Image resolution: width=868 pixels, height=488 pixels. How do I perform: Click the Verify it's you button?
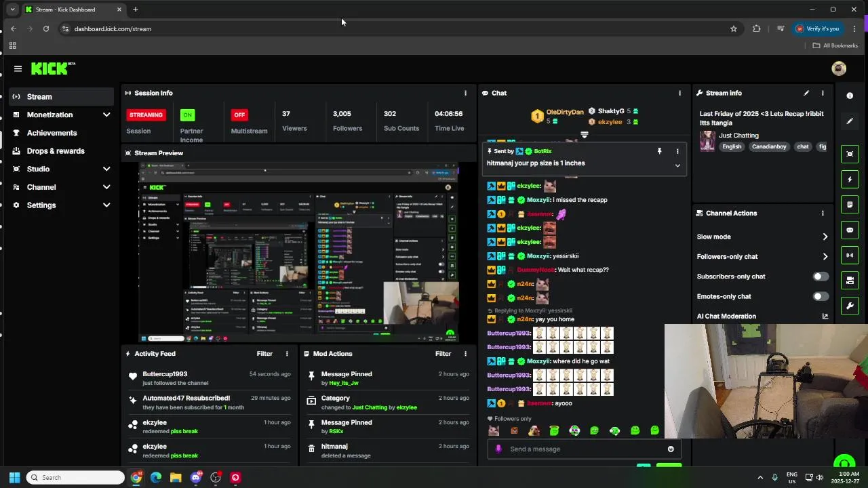point(817,28)
